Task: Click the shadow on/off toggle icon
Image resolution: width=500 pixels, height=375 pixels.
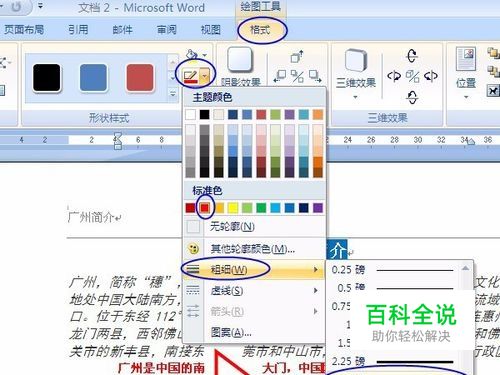Action: 297,77
